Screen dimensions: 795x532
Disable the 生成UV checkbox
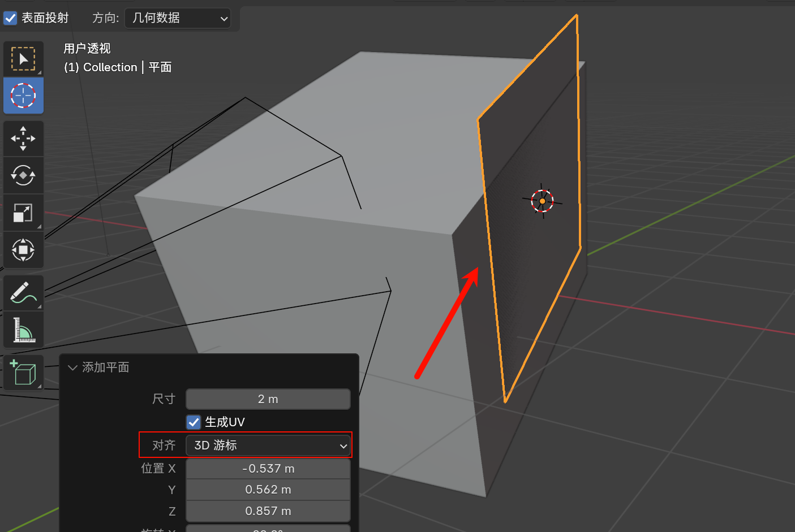[194, 422]
